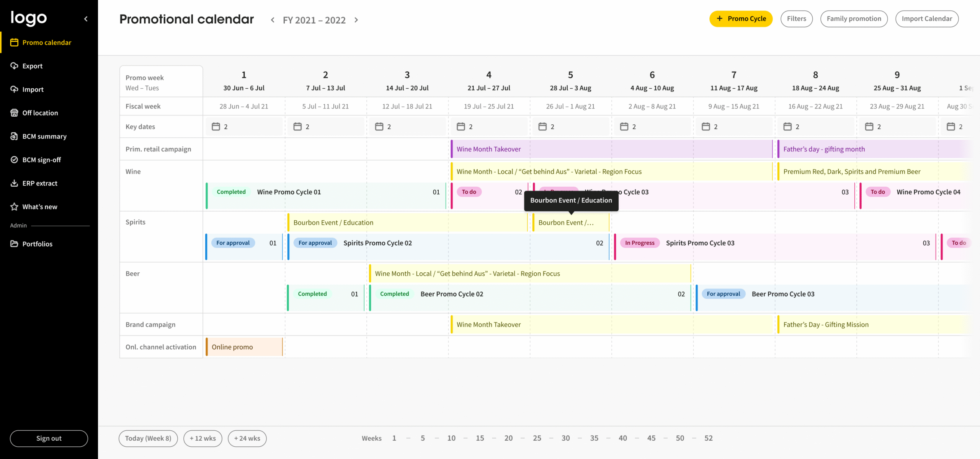Select week 25 on the weeks scale
The image size is (980, 459).
point(537,438)
